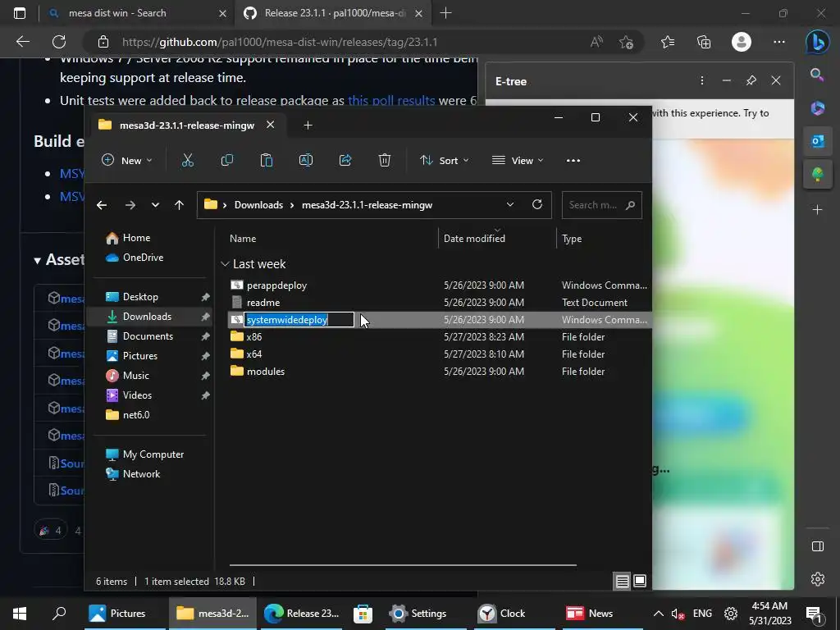The image size is (840, 630).
Task: Select mesa3d-23.1.1-release-mingw Explorer tab
Action: tap(187, 125)
